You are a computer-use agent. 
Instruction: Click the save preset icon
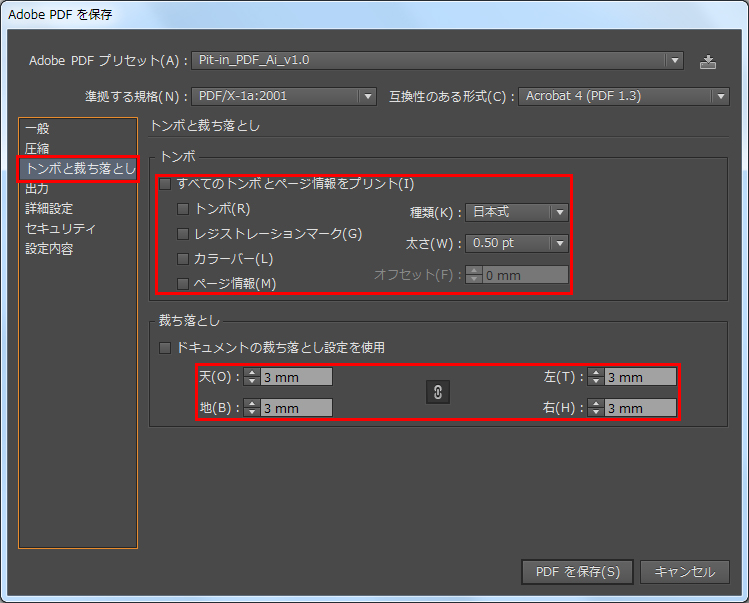708,61
